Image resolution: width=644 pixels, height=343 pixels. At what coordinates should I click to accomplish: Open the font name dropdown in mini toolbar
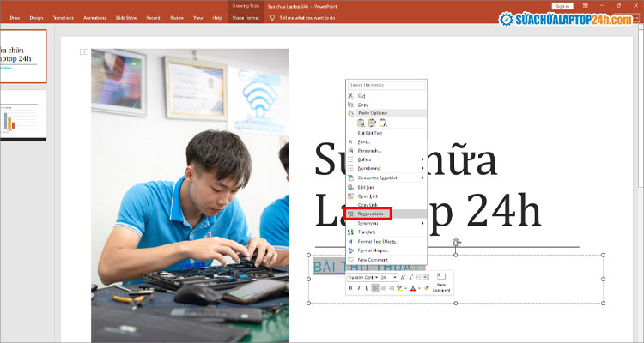377,278
